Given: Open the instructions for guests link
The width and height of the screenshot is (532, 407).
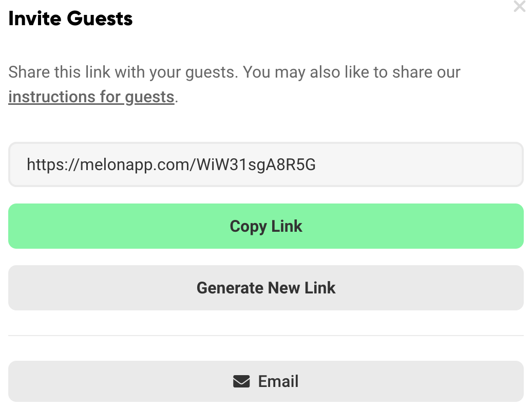Looking at the screenshot, I should 91,97.
